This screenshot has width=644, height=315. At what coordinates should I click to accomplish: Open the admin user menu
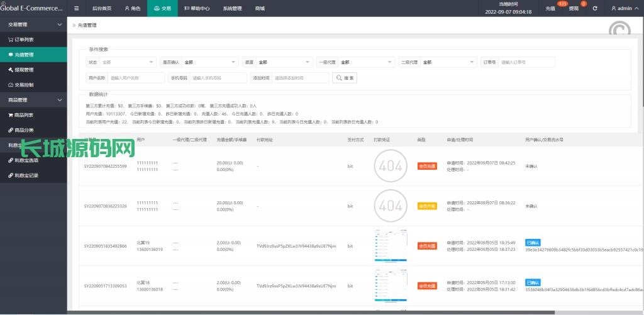(x=625, y=9)
